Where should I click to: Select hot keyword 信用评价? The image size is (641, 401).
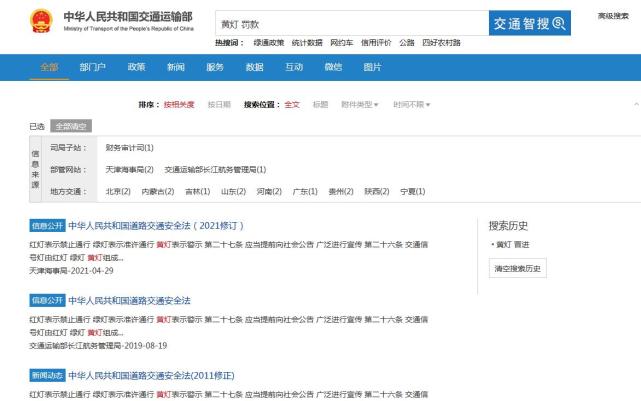[376, 43]
